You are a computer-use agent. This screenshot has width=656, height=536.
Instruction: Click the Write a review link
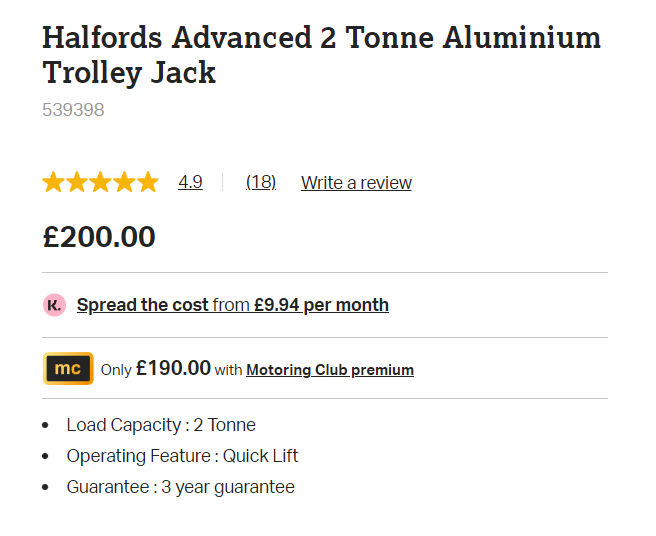(x=356, y=182)
